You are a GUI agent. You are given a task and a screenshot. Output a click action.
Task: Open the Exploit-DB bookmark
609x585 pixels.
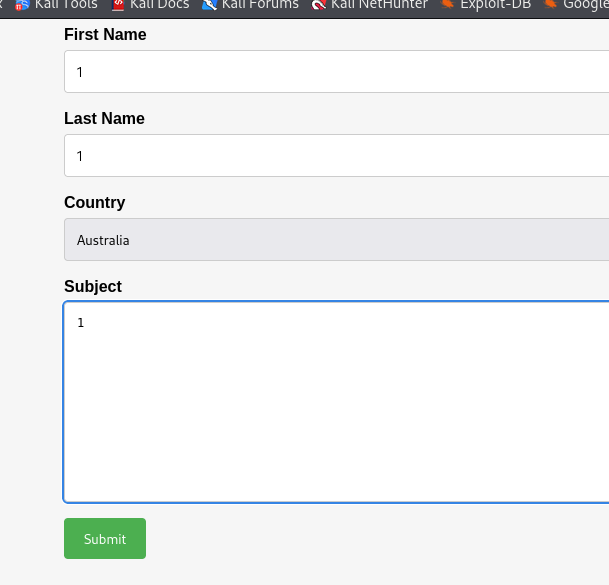pos(486,5)
